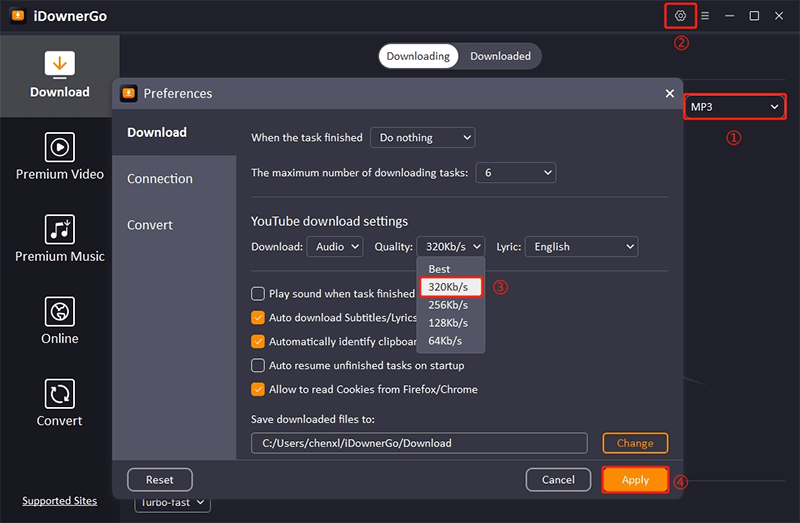The height and width of the screenshot is (523, 800).
Task: Uncheck Allow to read Cookies from Firefox/Chrome
Action: point(258,390)
